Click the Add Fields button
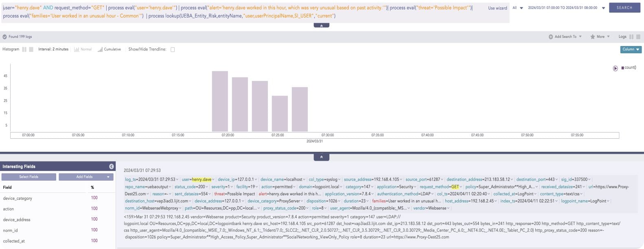The width and height of the screenshot is (644, 249). pos(84,177)
